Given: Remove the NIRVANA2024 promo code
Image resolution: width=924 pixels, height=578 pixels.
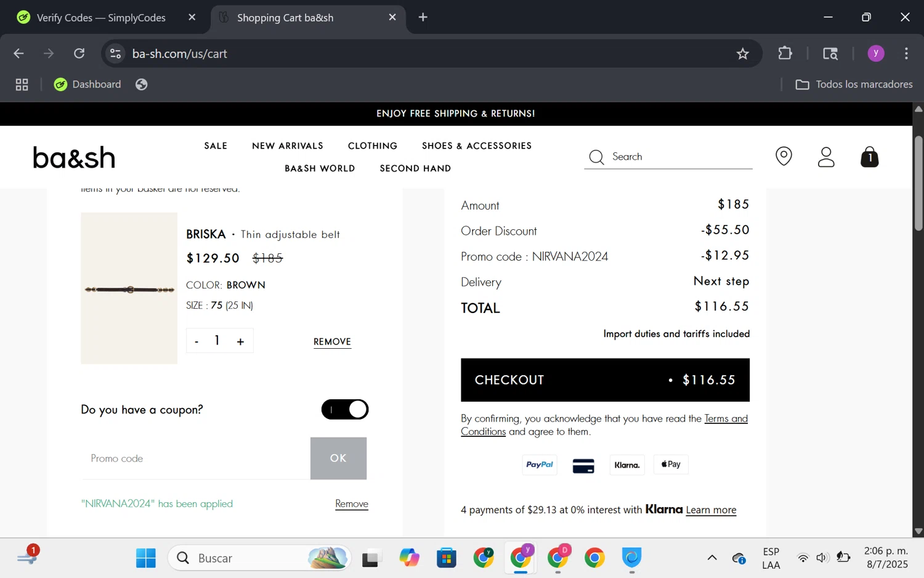Looking at the screenshot, I should (x=352, y=504).
